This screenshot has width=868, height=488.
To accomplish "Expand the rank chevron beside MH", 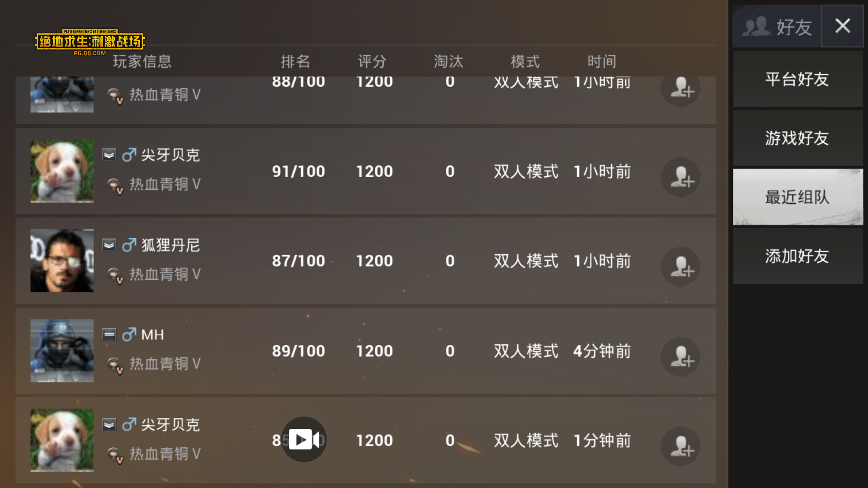I will click(x=109, y=334).
